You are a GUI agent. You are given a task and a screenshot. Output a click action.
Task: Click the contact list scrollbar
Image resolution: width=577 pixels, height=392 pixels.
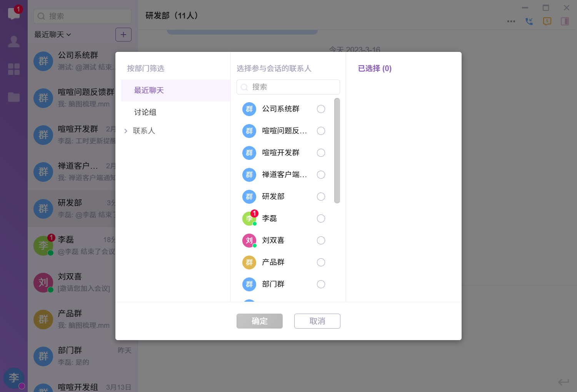click(x=337, y=151)
